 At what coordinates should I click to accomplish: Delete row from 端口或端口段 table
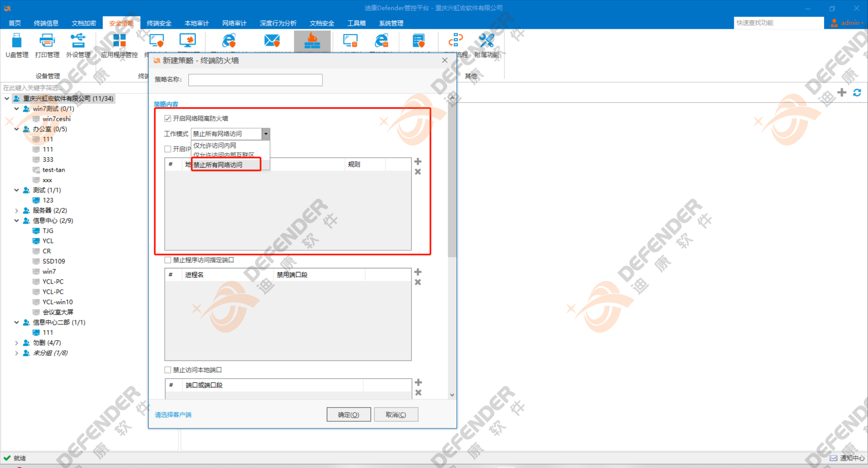click(418, 393)
